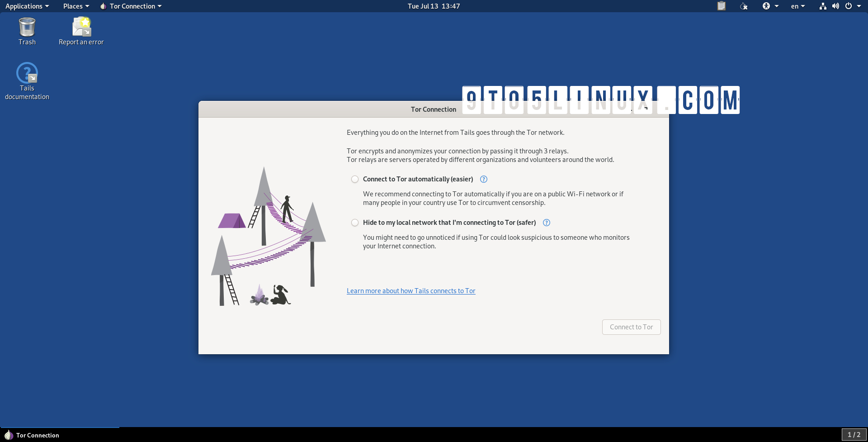Open the link about how Tails connects to Tor
The height and width of the screenshot is (442, 868).
[411, 290]
